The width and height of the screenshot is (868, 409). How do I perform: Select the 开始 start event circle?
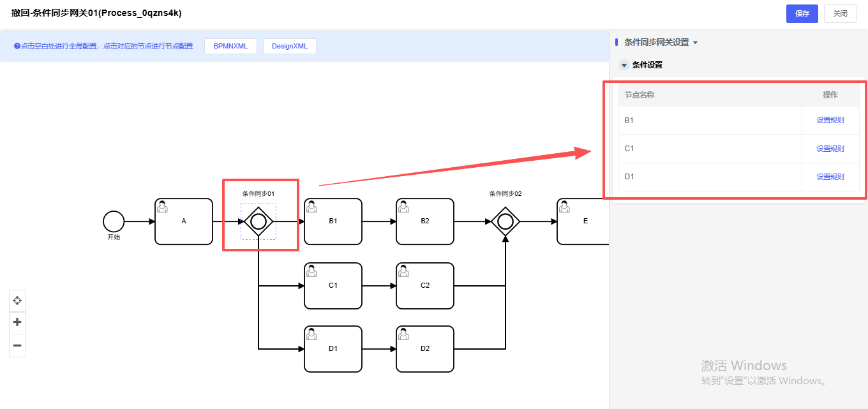[x=114, y=221]
